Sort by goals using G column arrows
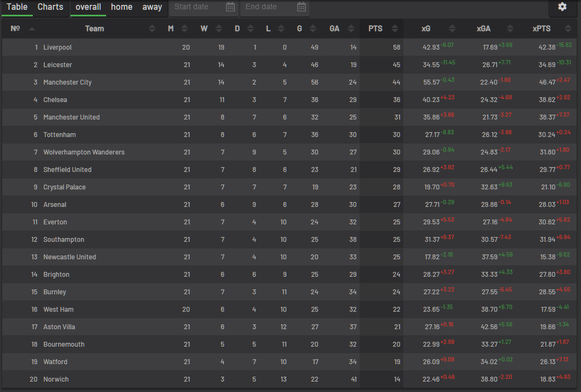Image resolution: width=581 pixels, height=392 pixels. pyautogui.click(x=313, y=28)
